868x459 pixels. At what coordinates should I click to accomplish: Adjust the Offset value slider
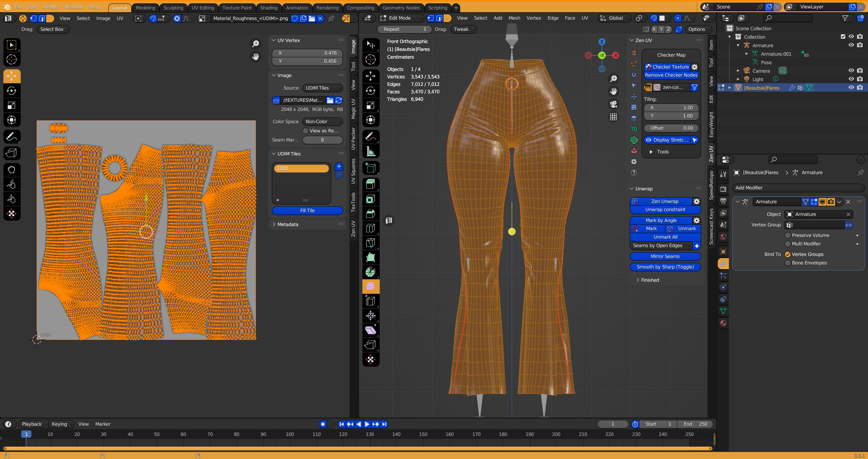click(x=671, y=128)
